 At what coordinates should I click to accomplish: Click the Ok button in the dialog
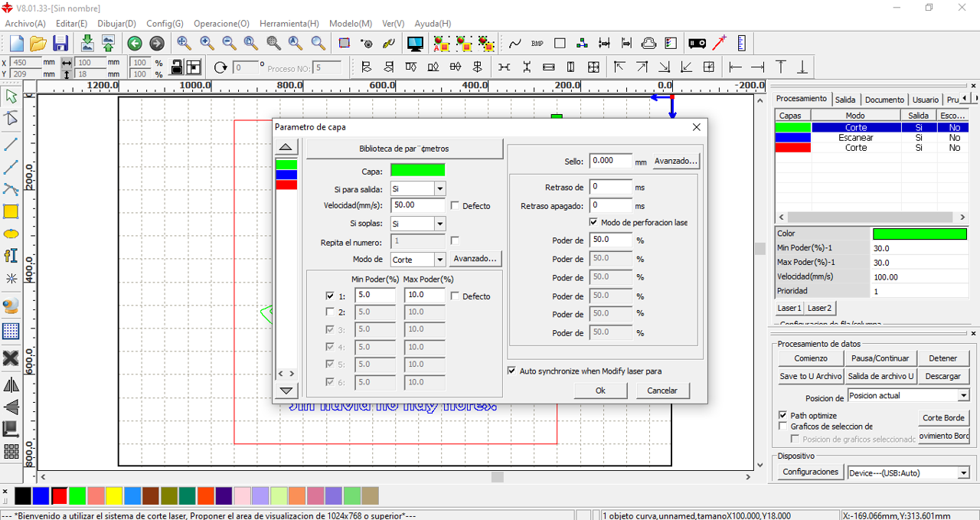point(600,390)
